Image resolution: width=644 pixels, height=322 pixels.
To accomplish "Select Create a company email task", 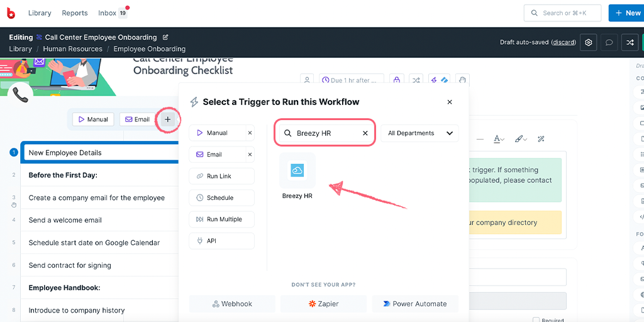I will [96, 197].
